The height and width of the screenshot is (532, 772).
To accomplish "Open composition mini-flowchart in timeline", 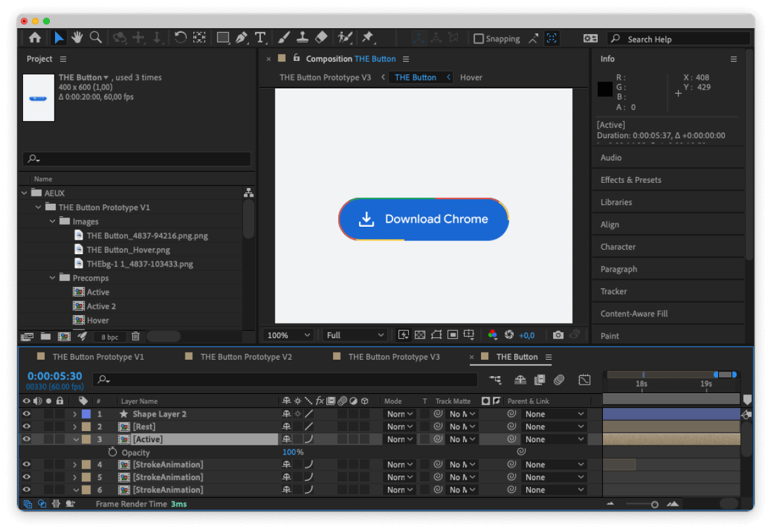I will 495,379.
